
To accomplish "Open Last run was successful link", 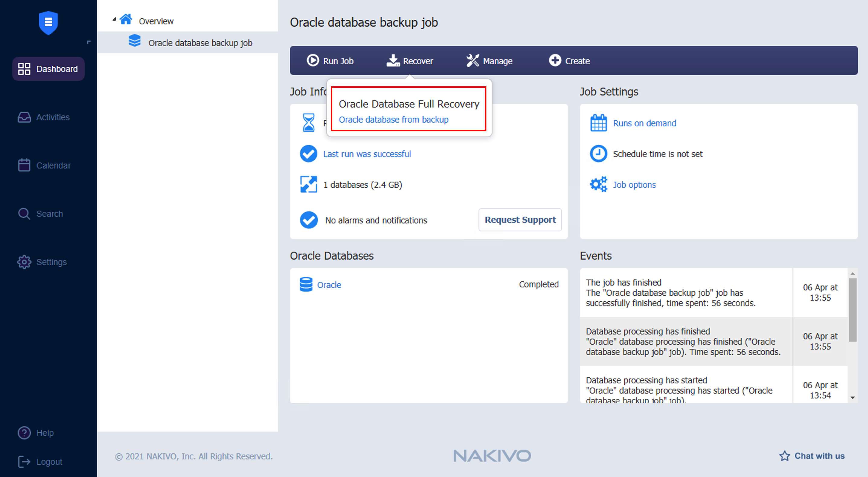I will pyautogui.click(x=367, y=154).
